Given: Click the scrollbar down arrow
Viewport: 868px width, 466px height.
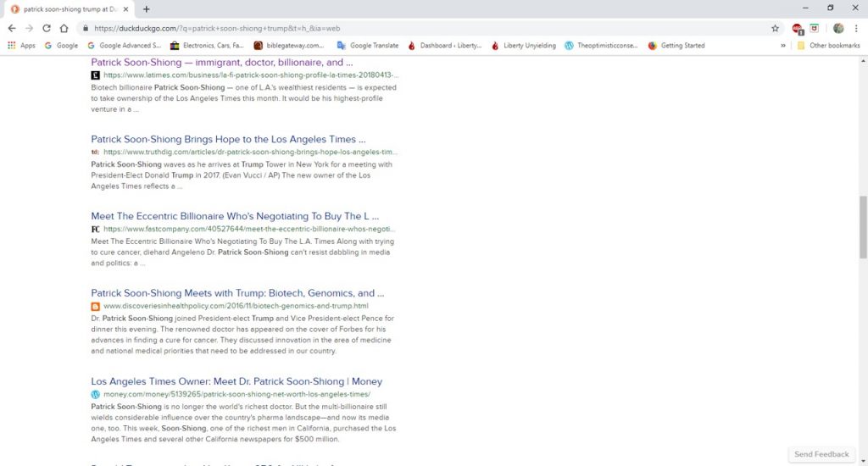Looking at the screenshot, I should click(x=863, y=460).
